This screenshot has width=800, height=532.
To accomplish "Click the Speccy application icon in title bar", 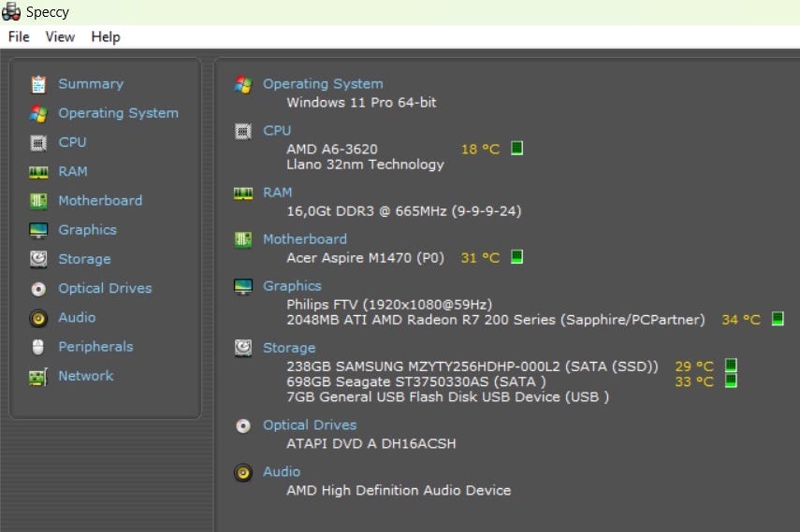I will [x=11, y=12].
